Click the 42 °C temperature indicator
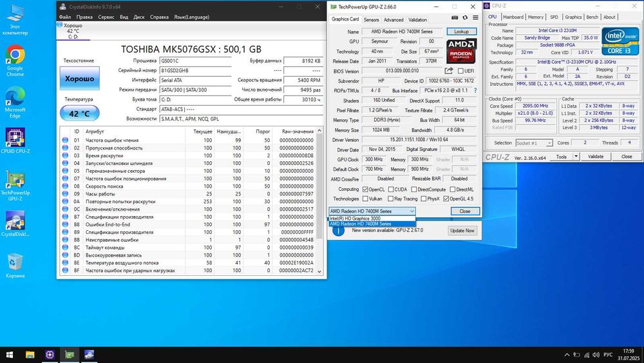 (80, 113)
